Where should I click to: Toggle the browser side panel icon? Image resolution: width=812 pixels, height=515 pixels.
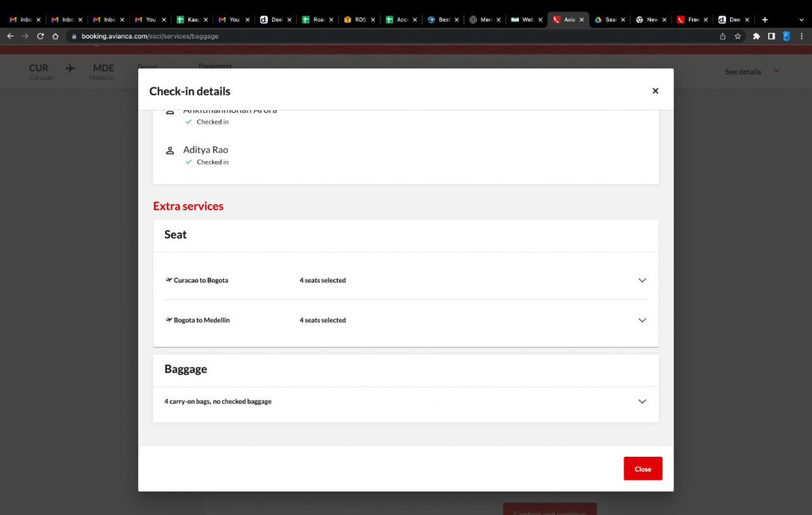771,36
